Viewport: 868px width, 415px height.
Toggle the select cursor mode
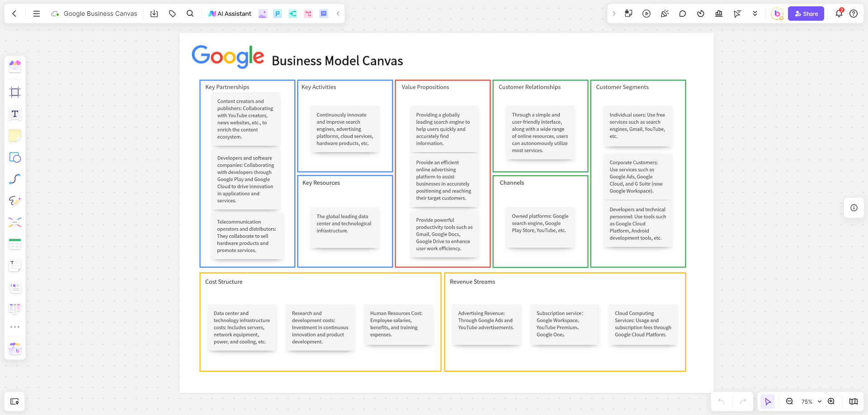click(768, 401)
